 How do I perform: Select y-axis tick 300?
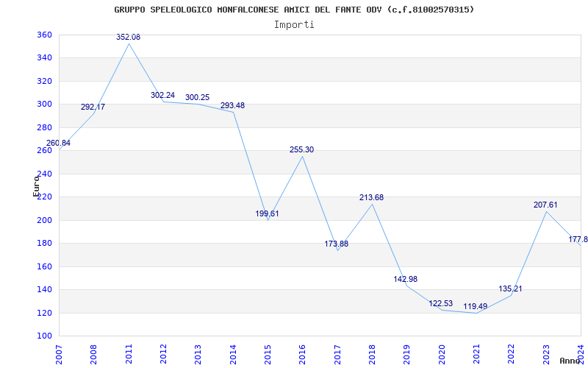44,105
